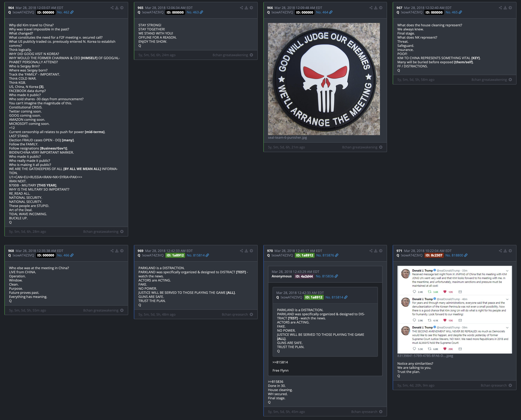This screenshot has height=420, width=521.
Task: Click the share icon on post 970
Action: tap(371, 251)
